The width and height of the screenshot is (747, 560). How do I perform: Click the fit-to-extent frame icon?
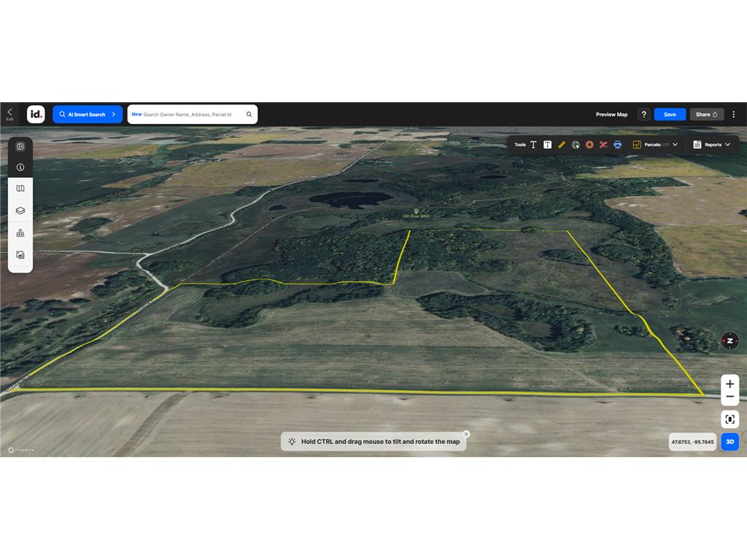pos(729,419)
